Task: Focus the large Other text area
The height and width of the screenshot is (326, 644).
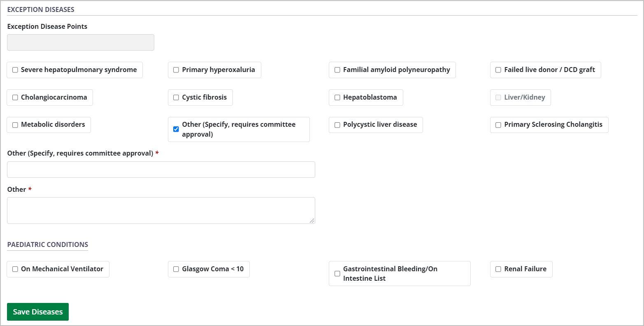Action: click(x=161, y=210)
